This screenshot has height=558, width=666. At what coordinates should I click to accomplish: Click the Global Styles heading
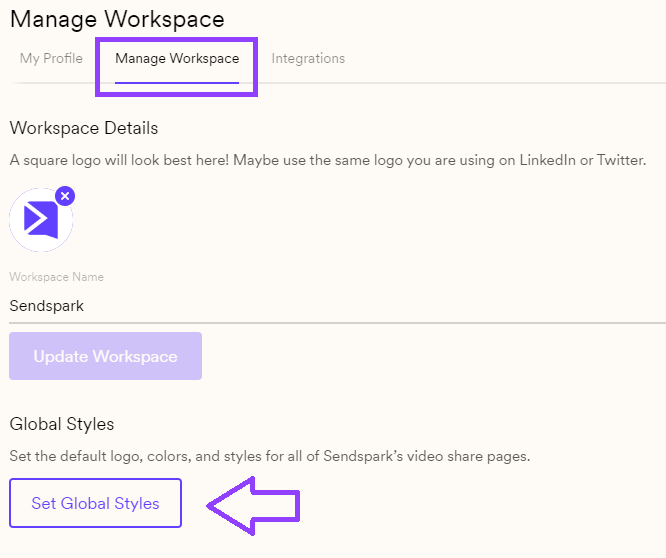point(62,424)
